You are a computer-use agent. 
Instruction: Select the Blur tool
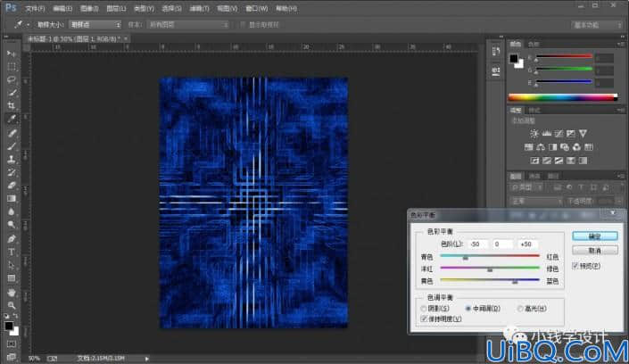pos(12,211)
